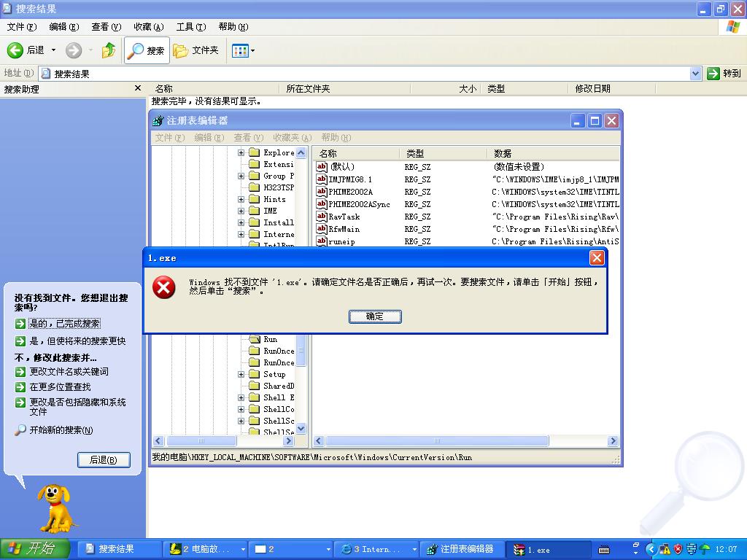Viewport: 747px width, 560px height.
Task: Open the View menu in Explorer window
Action: [107, 27]
